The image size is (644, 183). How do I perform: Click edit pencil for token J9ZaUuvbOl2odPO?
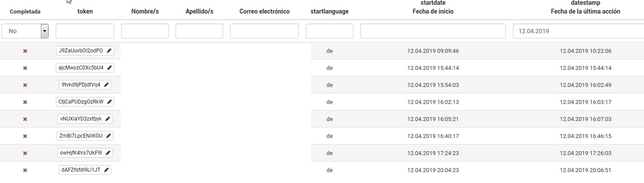tap(109, 51)
